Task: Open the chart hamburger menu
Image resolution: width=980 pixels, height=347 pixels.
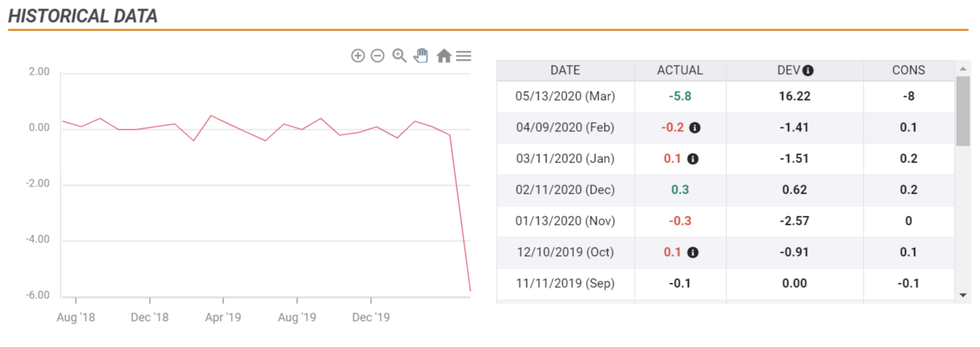Action: click(464, 56)
